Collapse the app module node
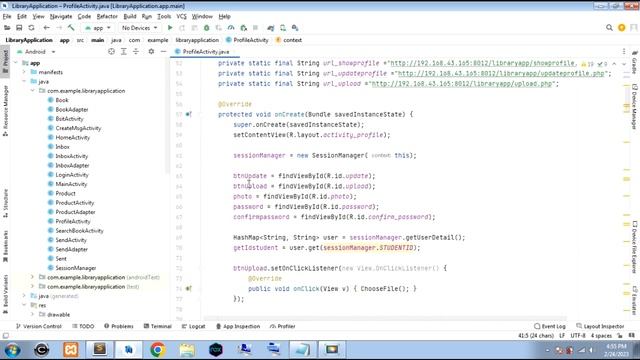 pos(16,63)
